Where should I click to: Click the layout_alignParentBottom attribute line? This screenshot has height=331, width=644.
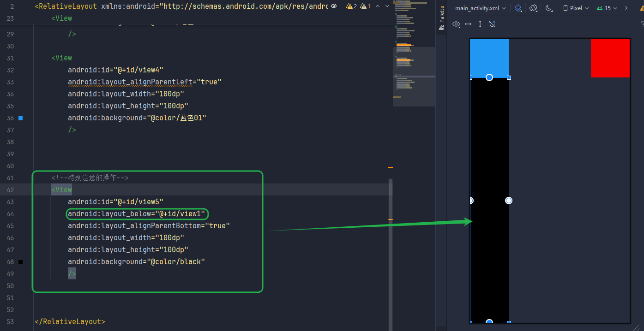click(149, 226)
